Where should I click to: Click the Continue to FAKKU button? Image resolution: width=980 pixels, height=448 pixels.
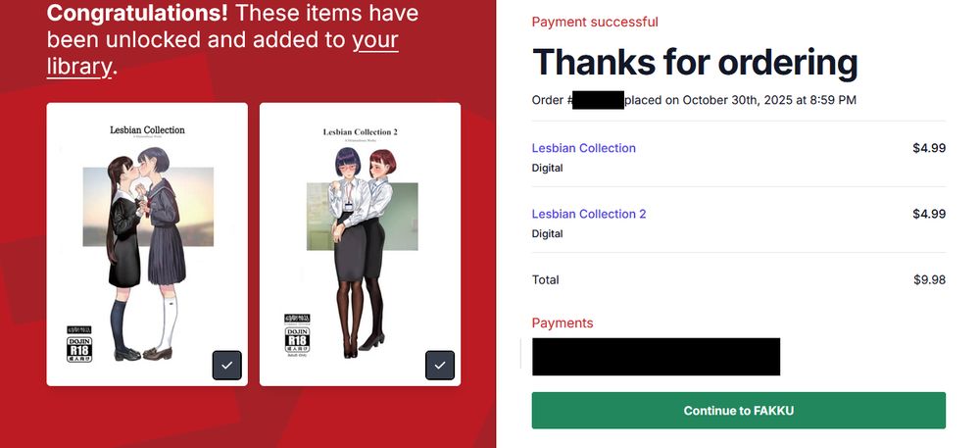coord(739,411)
